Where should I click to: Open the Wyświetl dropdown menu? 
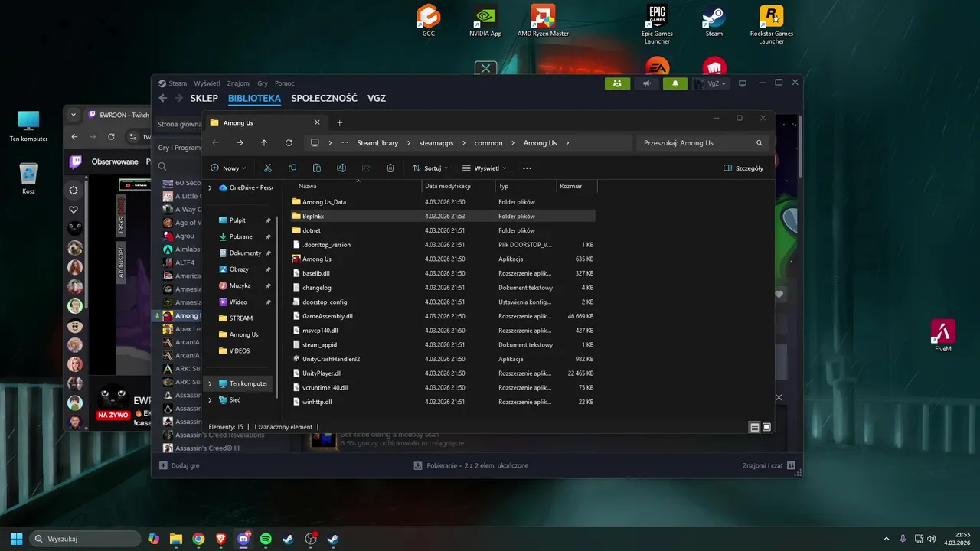point(484,168)
